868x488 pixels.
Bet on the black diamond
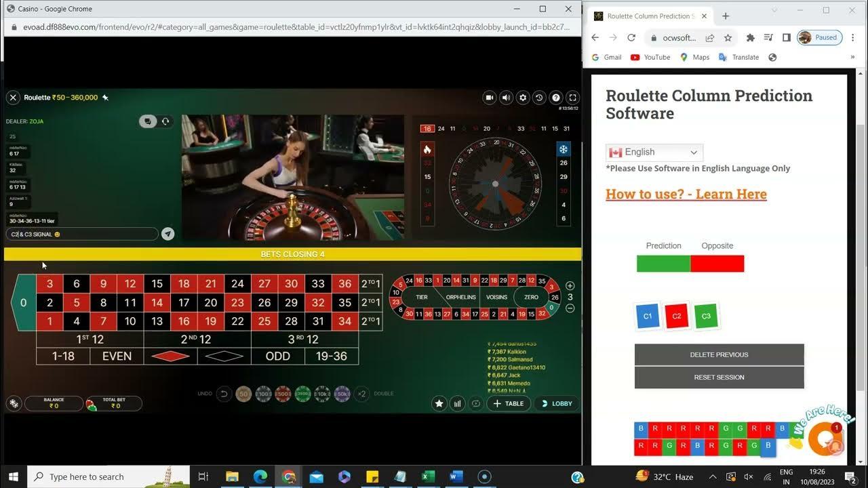point(224,356)
